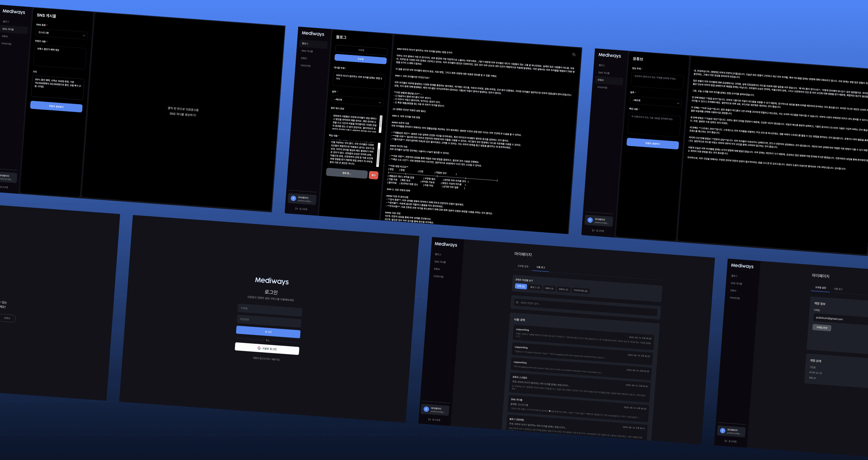
Task: Click the copy icon above the blog output
Action: [x=574, y=55]
